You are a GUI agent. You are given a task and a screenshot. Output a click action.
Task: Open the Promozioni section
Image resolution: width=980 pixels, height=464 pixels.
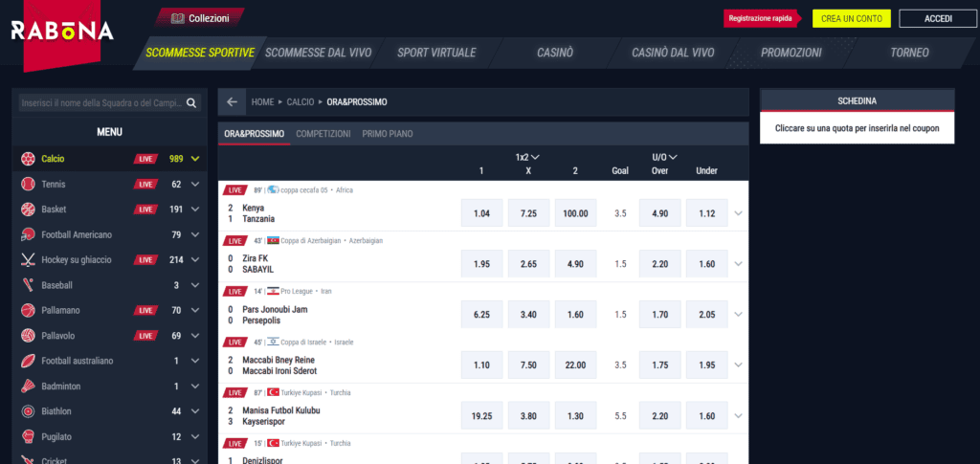click(x=791, y=53)
